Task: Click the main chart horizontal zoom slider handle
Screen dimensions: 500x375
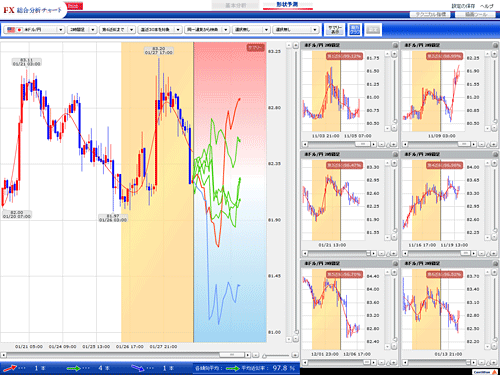Action: pyautogui.click(x=264, y=356)
